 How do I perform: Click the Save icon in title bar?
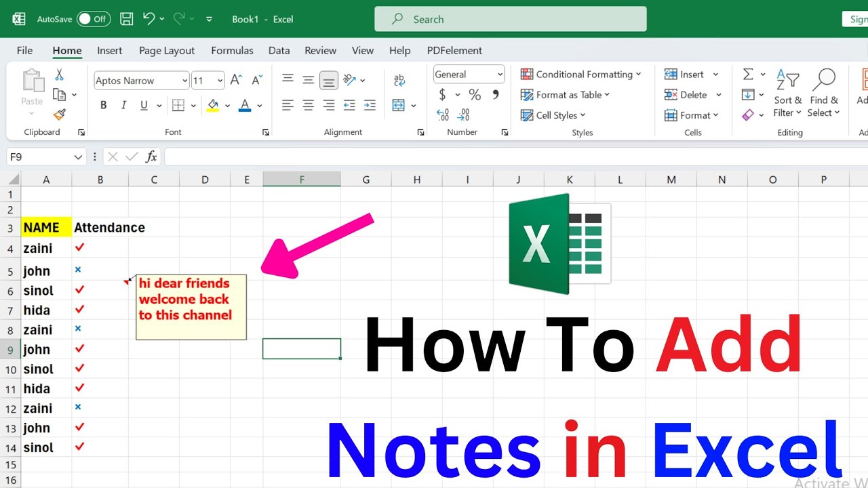126,19
